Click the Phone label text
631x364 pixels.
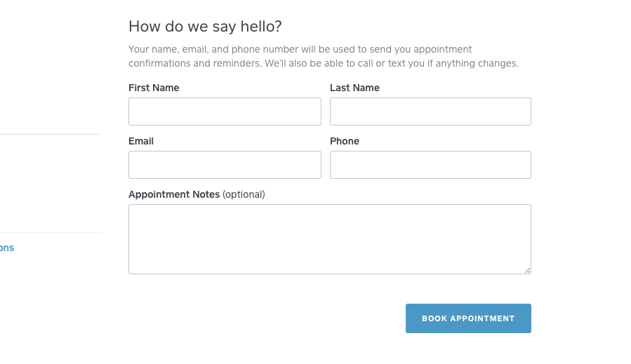[345, 141]
